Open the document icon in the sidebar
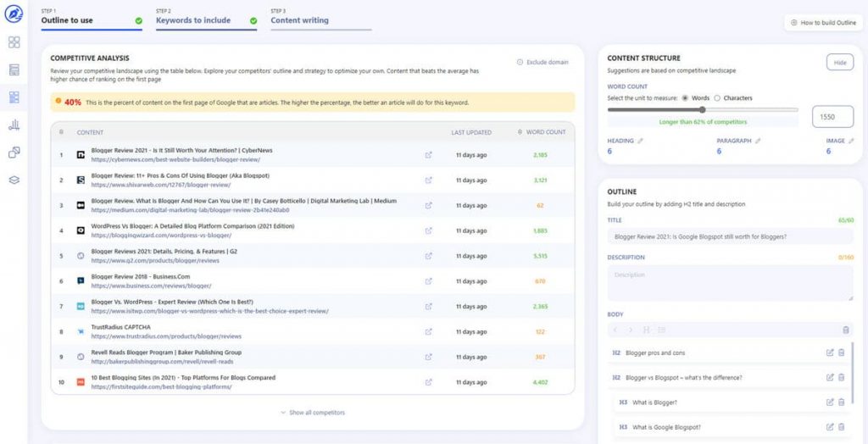This screenshot has width=868, height=444. pos(14,69)
